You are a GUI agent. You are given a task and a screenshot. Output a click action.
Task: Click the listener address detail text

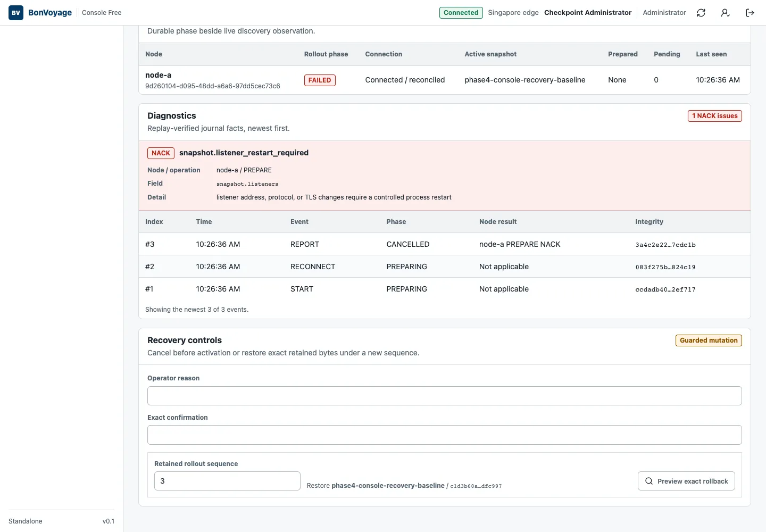pos(334,197)
